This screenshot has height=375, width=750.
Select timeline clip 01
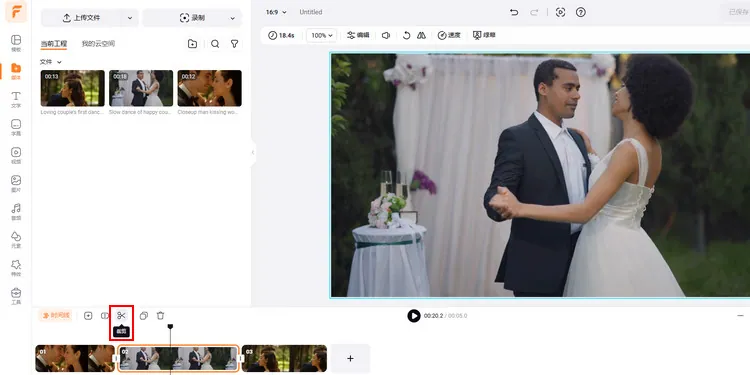75,359
